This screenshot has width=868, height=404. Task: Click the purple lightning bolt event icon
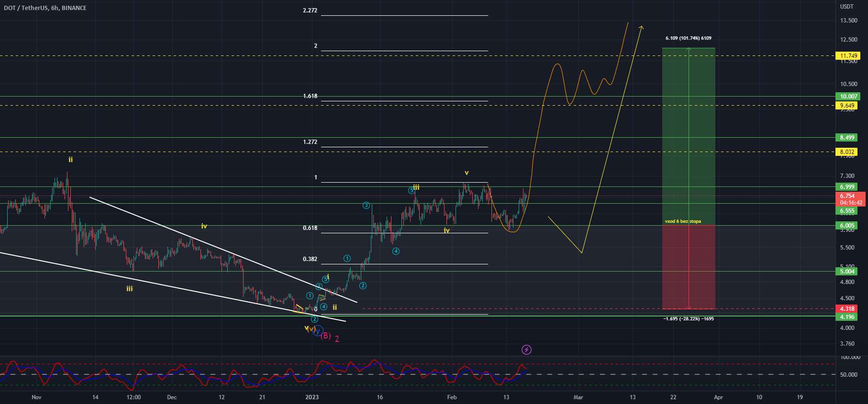[526, 350]
